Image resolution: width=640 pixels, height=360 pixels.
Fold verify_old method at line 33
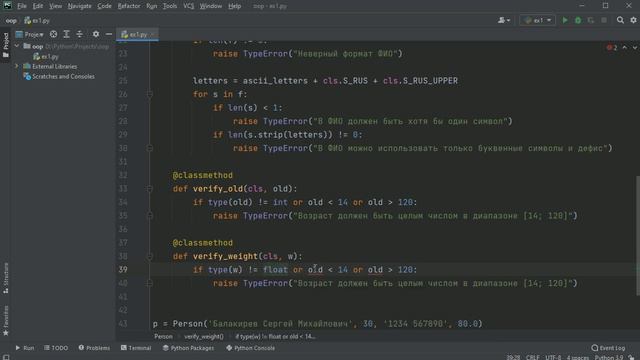pyautogui.click(x=149, y=189)
